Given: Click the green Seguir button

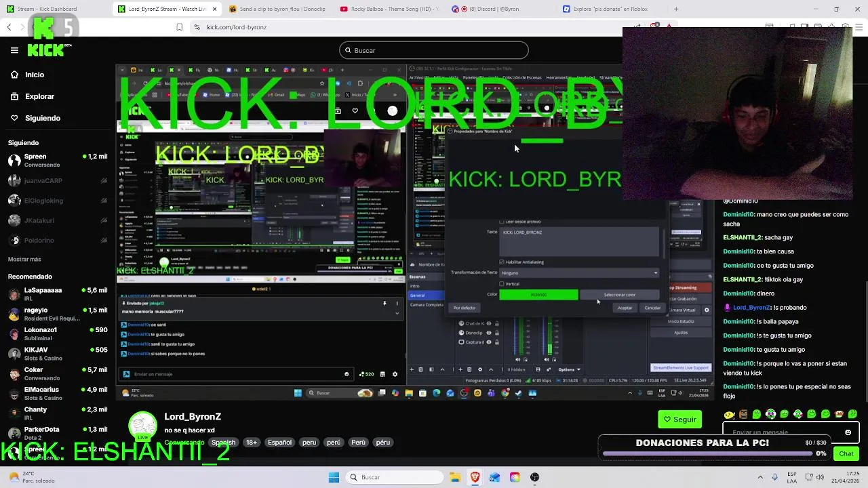Looking at the screenshot, I should (679, 420).
